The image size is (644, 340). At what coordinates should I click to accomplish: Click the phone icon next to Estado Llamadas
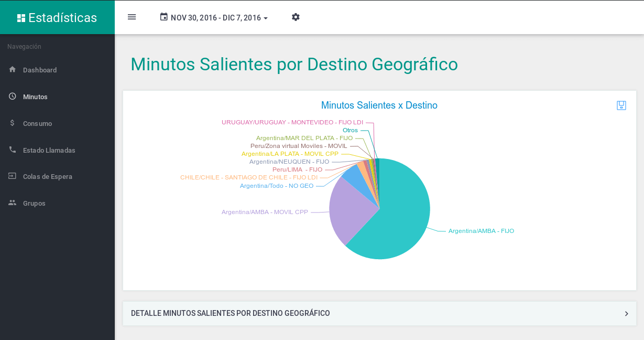tap(13, 150)
